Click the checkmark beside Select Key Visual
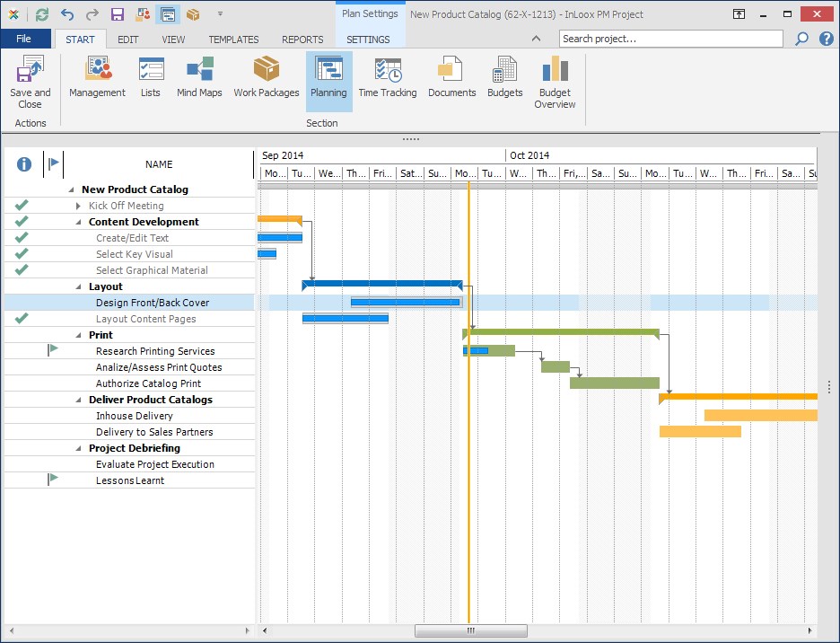The height and width of the screenshot is (643, 840). click(x=22, y=253)
